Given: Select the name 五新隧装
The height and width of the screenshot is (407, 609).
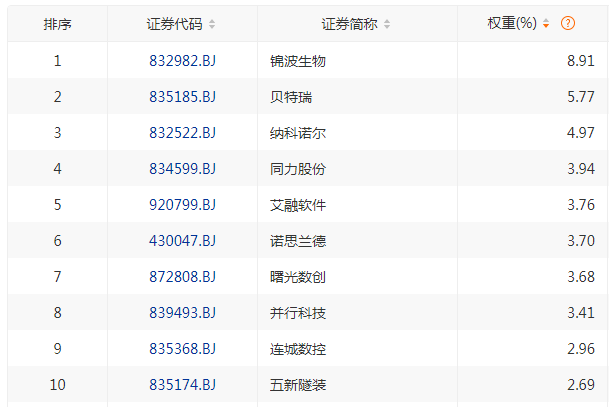Looking at the screenshot, I should 298,385.
